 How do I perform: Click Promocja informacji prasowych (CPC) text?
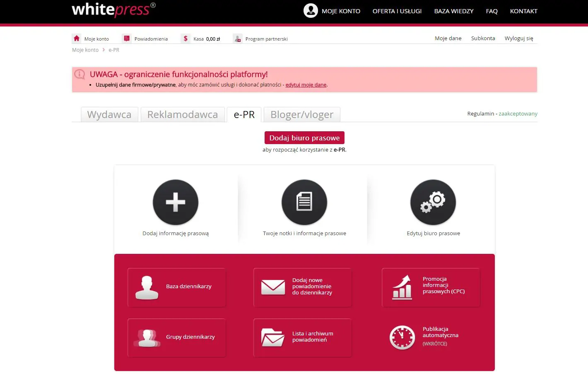click(443, 285)
